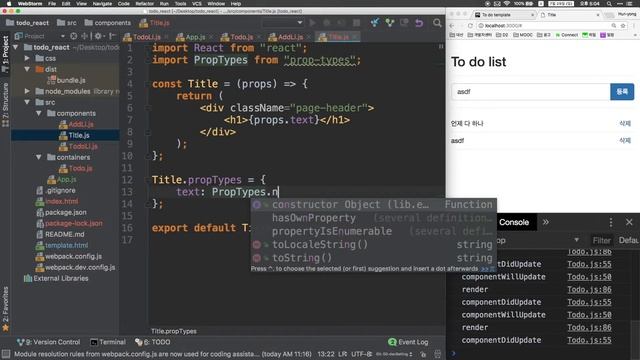Image resolution: width=640 pixels, height=360 pixels.
Task: Select toString() in the autocomplete popup
Action: click(373, 258)
